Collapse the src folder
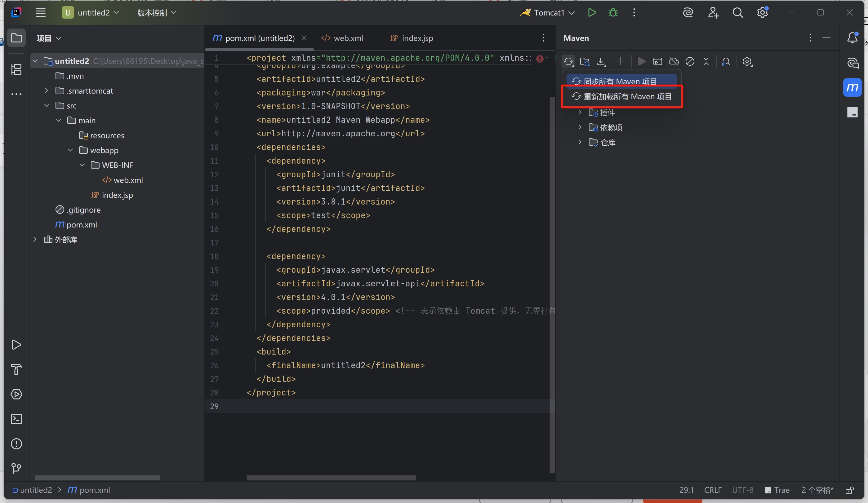Image resolution: width=868 pixels, height=503 pixels. click(47, 105)
